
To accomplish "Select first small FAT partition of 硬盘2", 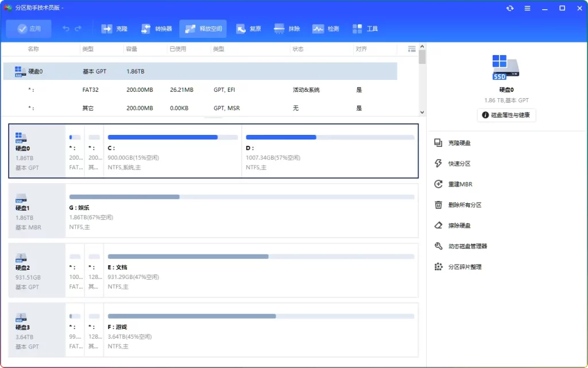I will coord(75,270).
